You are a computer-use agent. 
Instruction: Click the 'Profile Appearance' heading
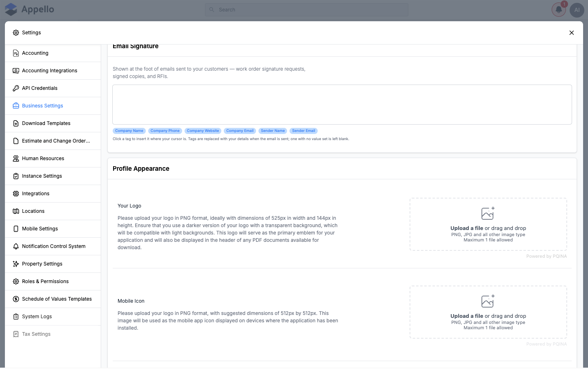click(141, 169)
